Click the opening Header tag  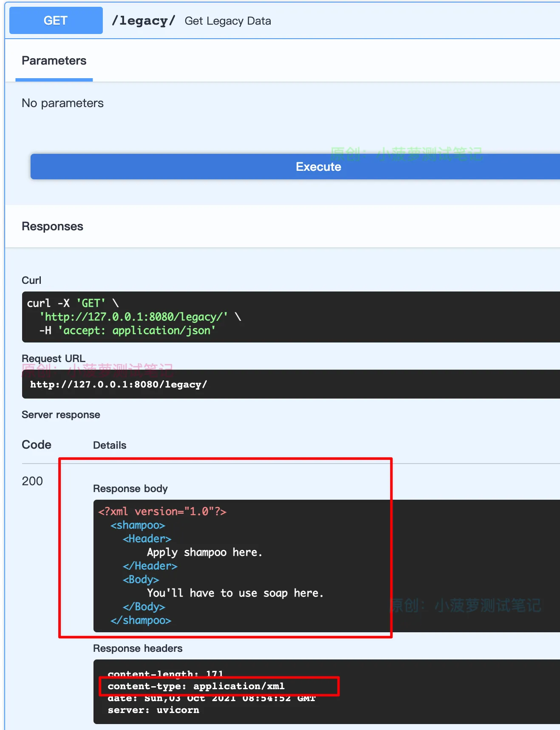(x=147, y=538)
